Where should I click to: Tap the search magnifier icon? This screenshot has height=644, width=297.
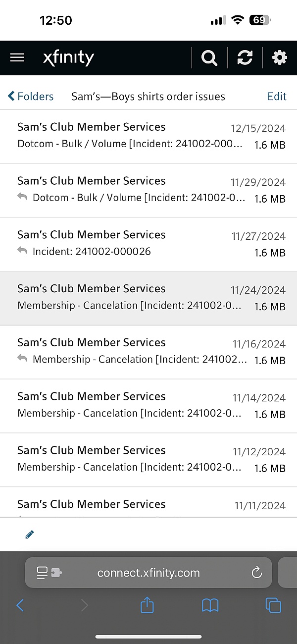coord(209,58)
